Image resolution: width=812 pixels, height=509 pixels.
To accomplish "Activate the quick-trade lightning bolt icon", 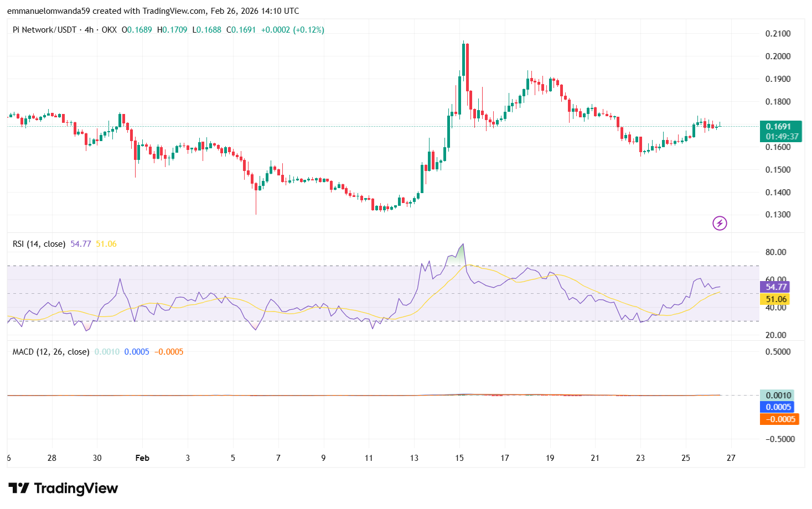I will point(719,223).
